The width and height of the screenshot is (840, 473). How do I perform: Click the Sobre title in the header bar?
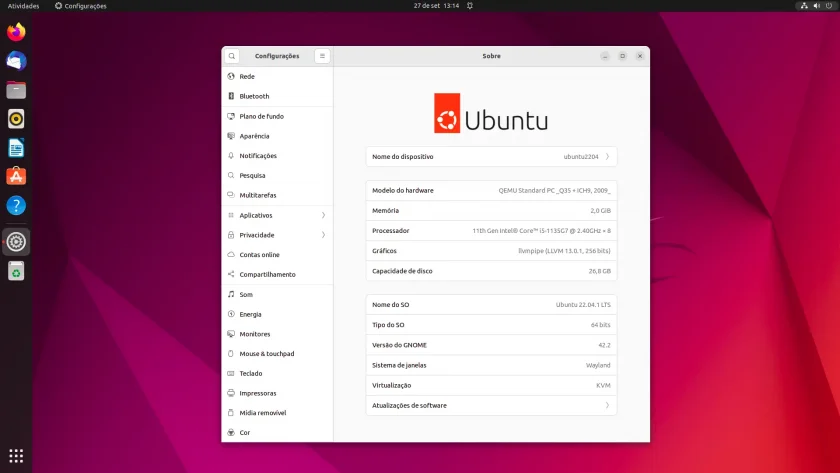click(491, 56)
